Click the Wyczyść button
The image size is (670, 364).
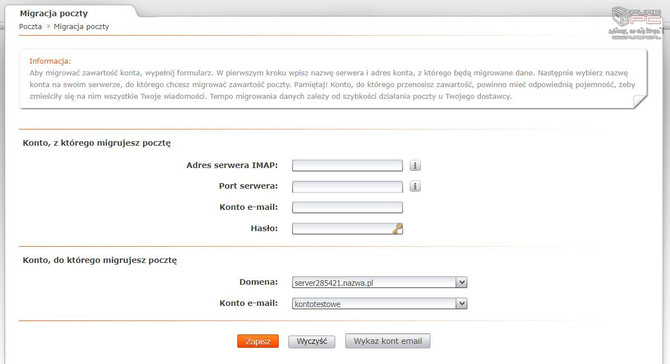point(311,341)
